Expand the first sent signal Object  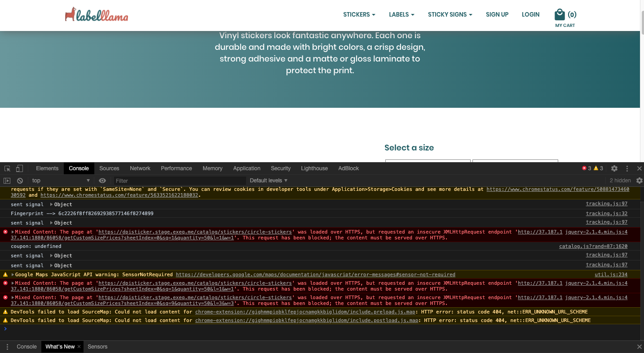click(x=52, y=204)
